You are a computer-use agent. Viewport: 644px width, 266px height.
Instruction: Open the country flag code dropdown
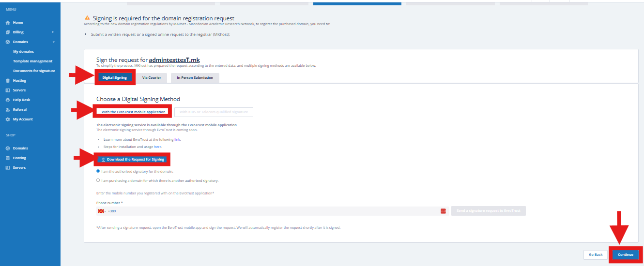click(x=102, y=211)
